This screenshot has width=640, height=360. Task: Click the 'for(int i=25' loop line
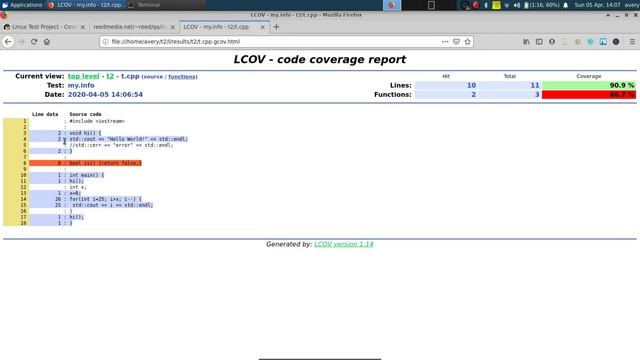pos(105,199)
